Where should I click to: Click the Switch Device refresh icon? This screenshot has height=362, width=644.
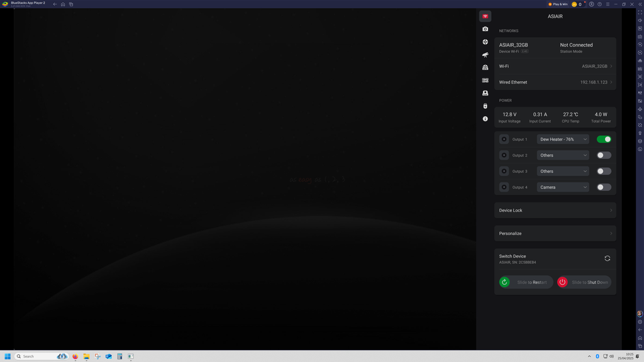point(607,258)
